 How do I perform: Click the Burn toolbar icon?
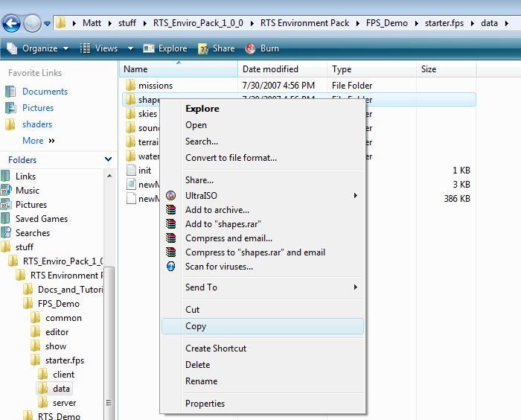click(x=249, y=48)
